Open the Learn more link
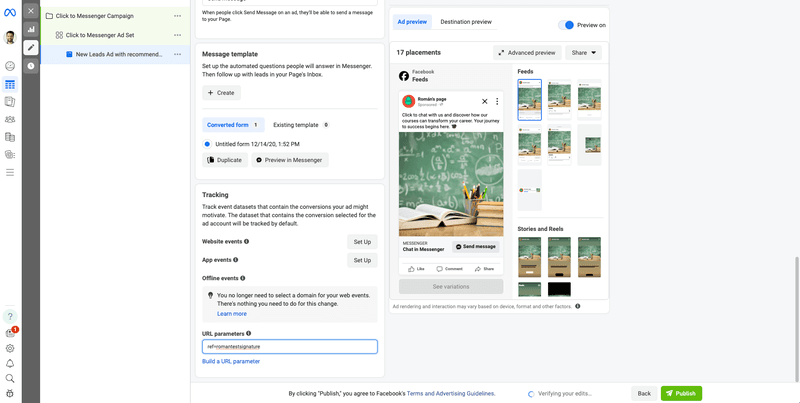The height and width of the screenshot is (403, 800). (232, 314)
